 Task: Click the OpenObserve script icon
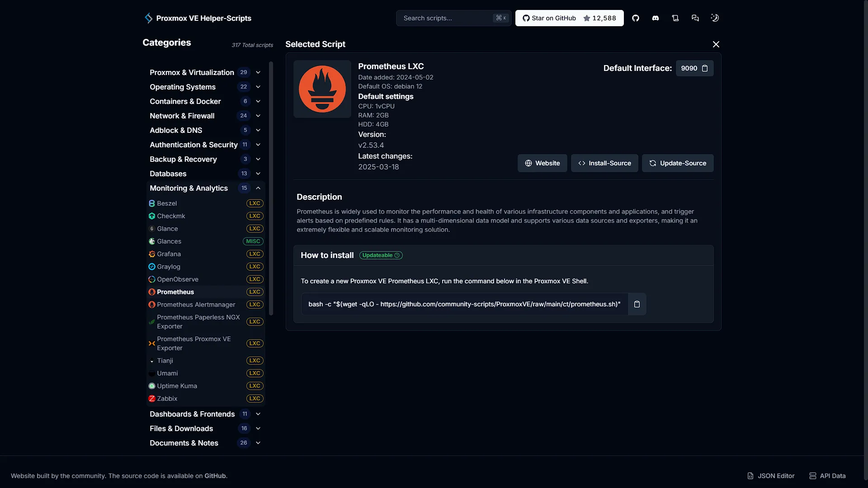152,279
